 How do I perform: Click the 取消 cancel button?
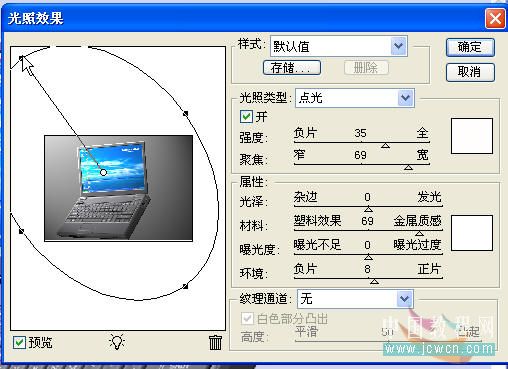470,72
